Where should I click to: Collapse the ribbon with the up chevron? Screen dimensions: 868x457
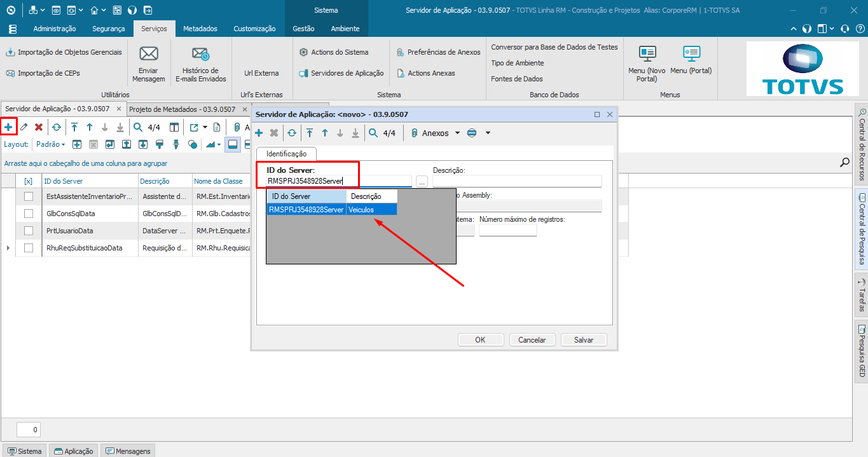pyautogui.click(x=793, y=29)
